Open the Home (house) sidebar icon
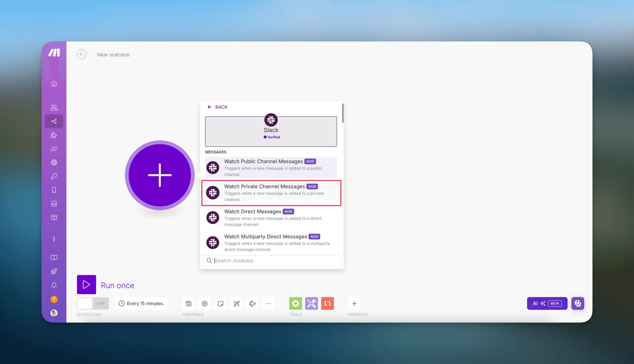The height and width of the screenshot is (364, 634). point(54,83)
